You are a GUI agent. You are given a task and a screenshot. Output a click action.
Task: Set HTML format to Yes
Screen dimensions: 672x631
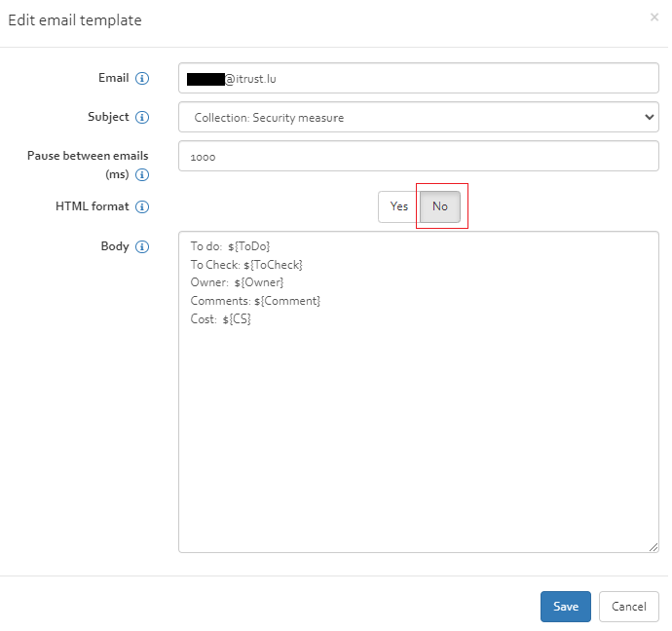(398, 206)
